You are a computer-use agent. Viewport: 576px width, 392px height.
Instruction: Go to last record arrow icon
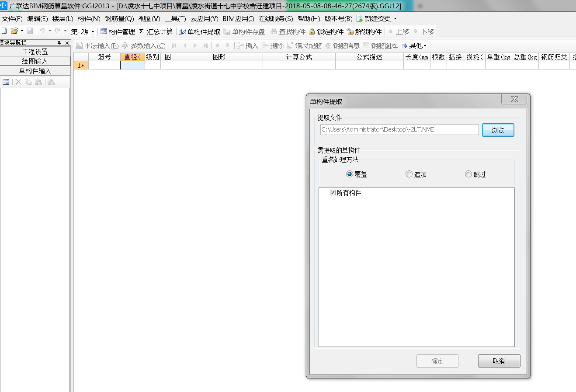tap(205, 45)
